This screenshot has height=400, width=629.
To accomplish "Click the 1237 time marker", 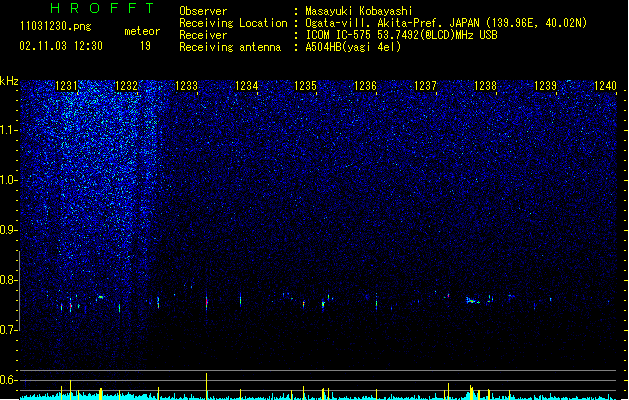I will (425, 86).
